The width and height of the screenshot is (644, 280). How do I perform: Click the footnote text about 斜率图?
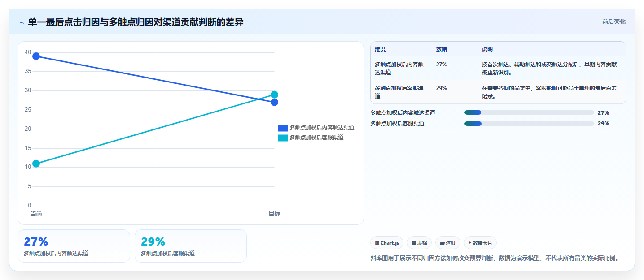[494, 258]
